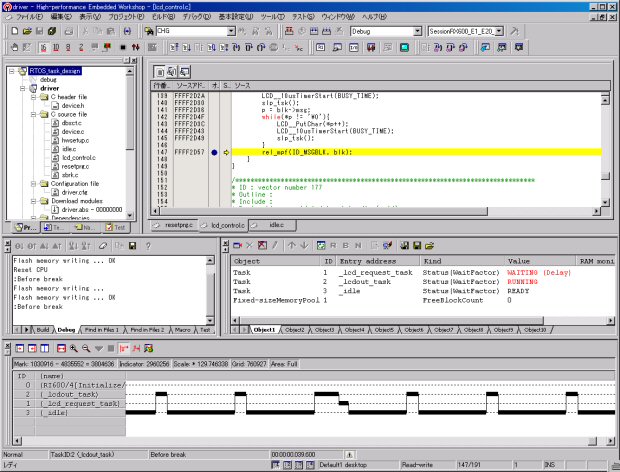
Task: Click the up arrow in the Object toolbar
Action: (x=291, y=245)
